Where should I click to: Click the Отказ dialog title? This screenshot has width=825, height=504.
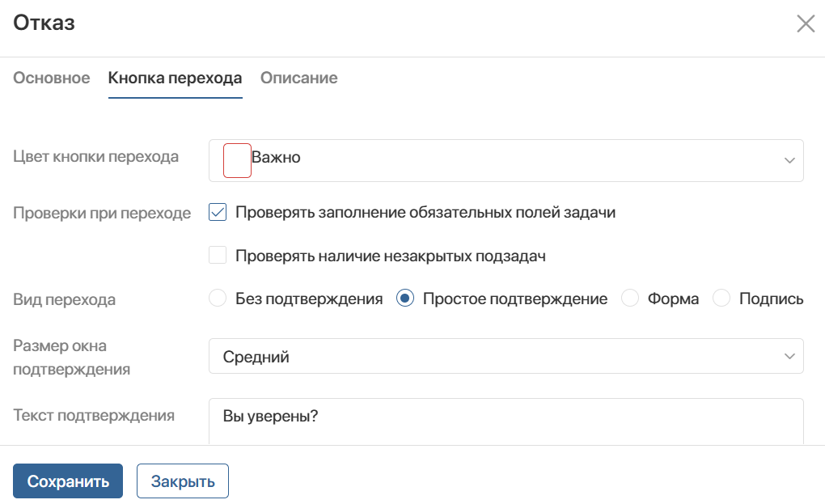click(x=44, y=23)
